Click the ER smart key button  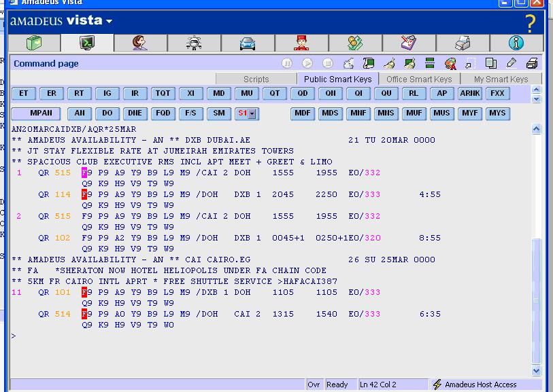click(52, 93)
